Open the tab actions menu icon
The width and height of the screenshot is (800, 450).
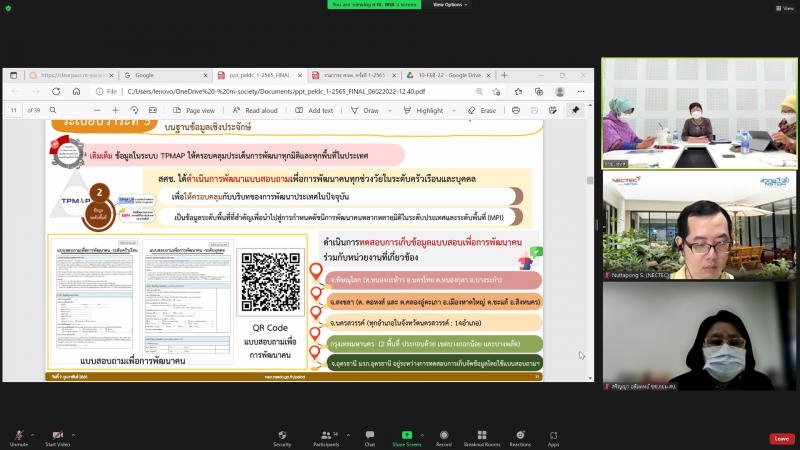14,75
